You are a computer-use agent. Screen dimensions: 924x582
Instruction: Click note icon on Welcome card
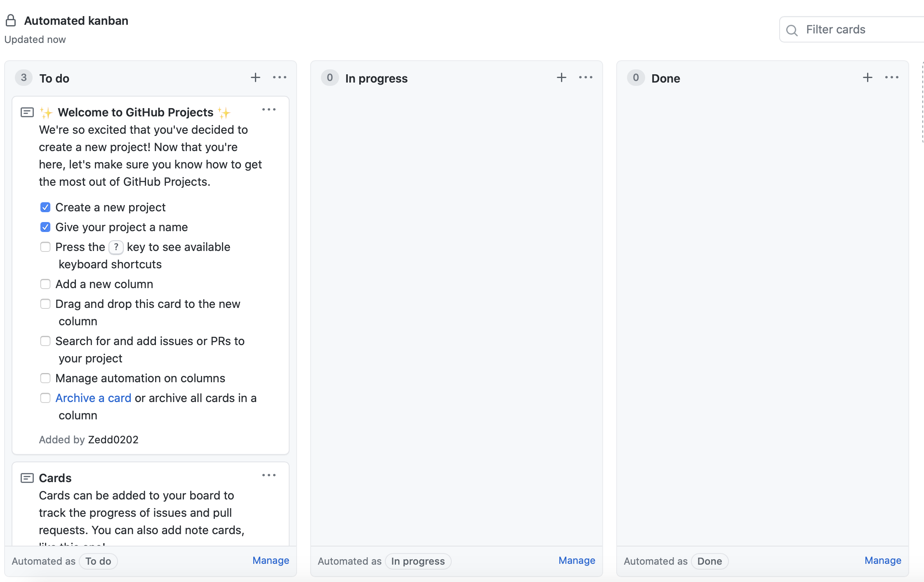[27, 112]
